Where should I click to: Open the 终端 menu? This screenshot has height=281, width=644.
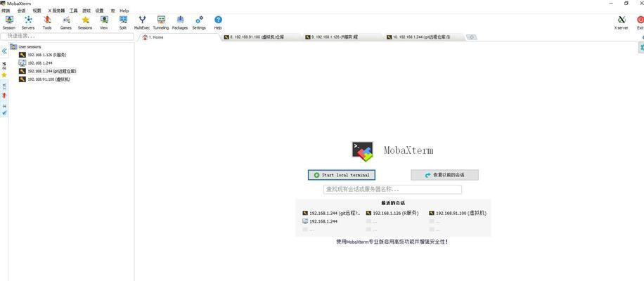point(6,11)
